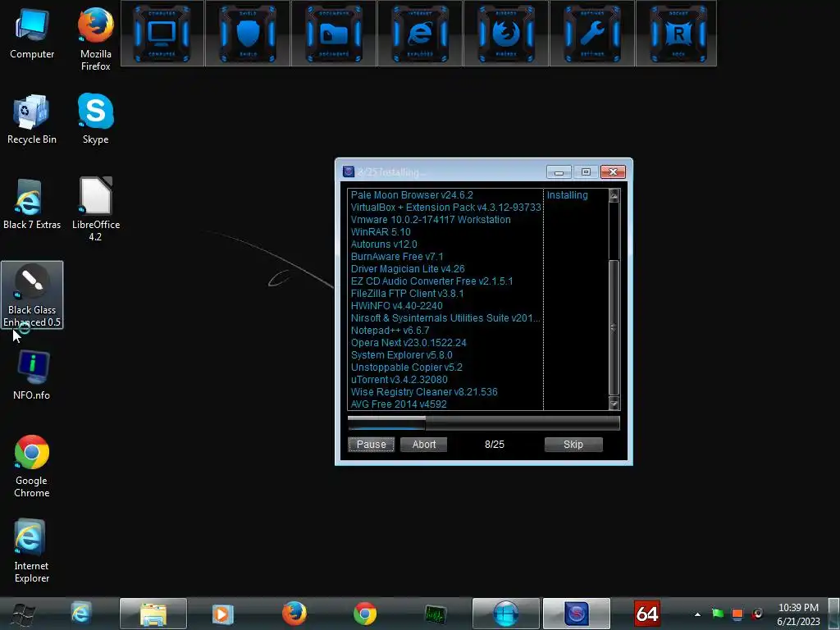Click the installation progress bar
Image resolution: width=840 pixels, height=630 pixels.
[x=484, y=423]
